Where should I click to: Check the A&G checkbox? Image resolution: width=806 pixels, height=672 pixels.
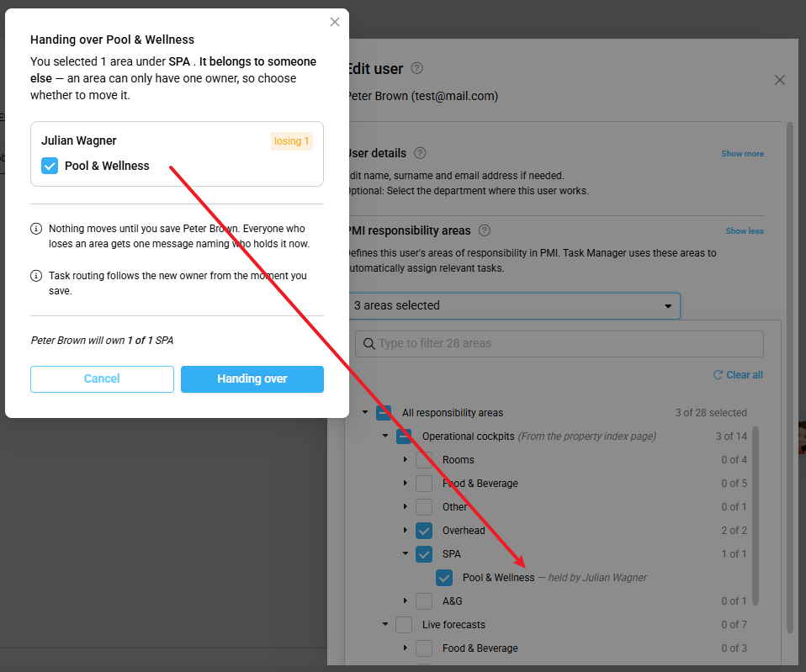pos(424,601)
